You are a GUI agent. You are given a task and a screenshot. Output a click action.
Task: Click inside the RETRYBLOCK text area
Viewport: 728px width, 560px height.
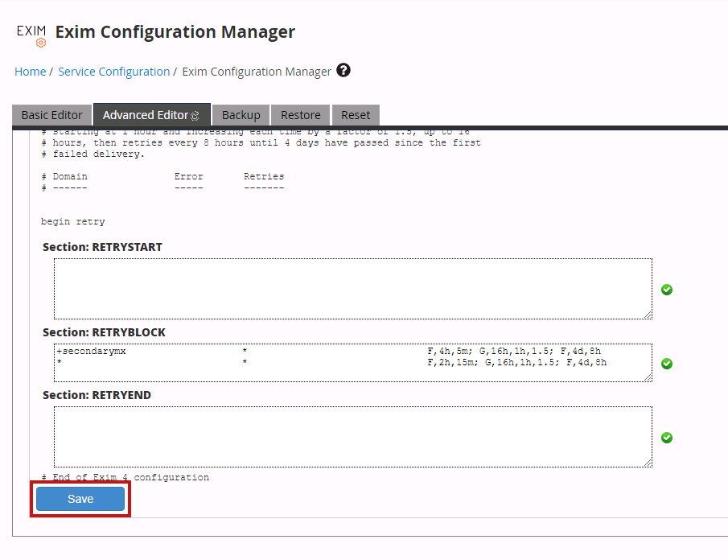pos(353,363)
